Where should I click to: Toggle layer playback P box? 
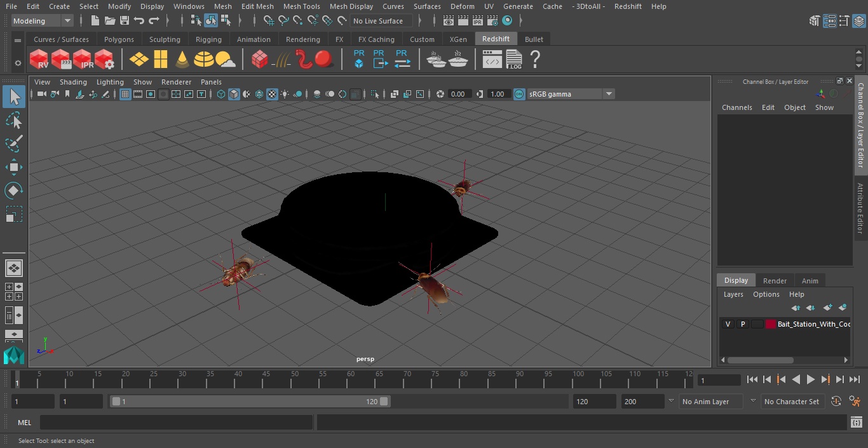742,324
